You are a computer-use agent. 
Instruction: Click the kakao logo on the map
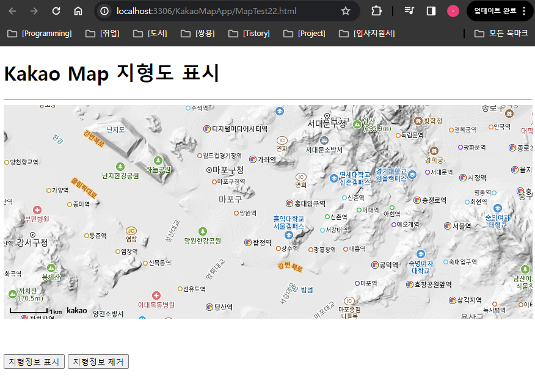(x=77, y=310)
